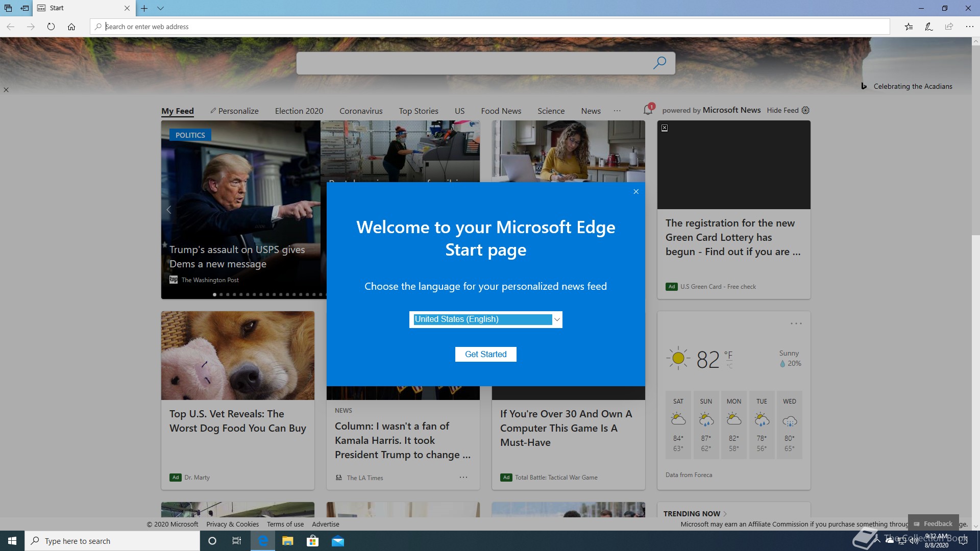
Task: Click the tabs you've set aside icon
Action: coord(8,8)
